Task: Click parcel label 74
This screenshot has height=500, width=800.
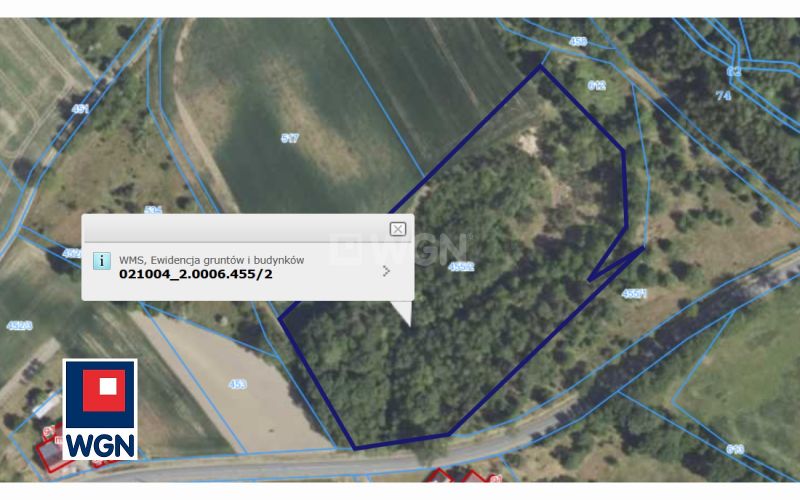Action: click(723, 95)
